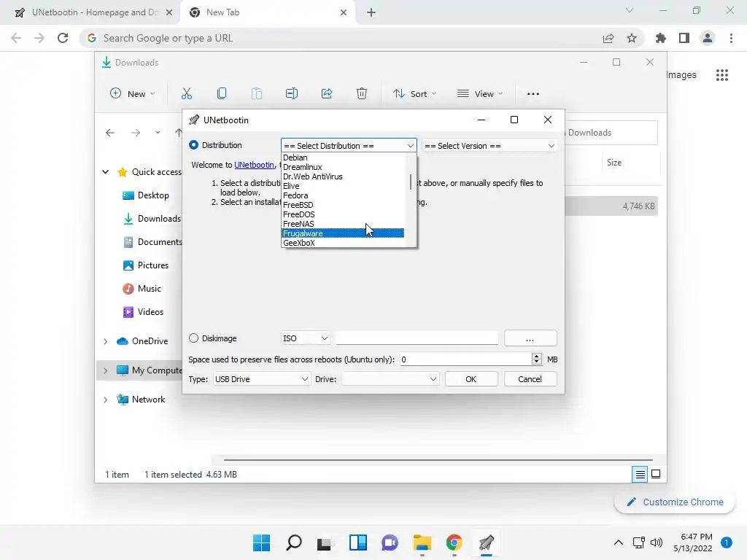
Task: Open the Drive selection dropdown
Action: point(390,379)
